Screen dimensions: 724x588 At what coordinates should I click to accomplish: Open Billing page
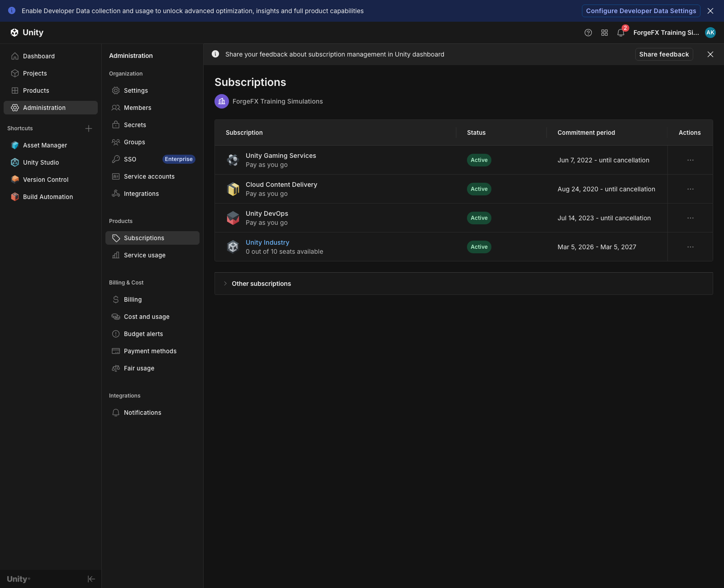tap(152, 299)
